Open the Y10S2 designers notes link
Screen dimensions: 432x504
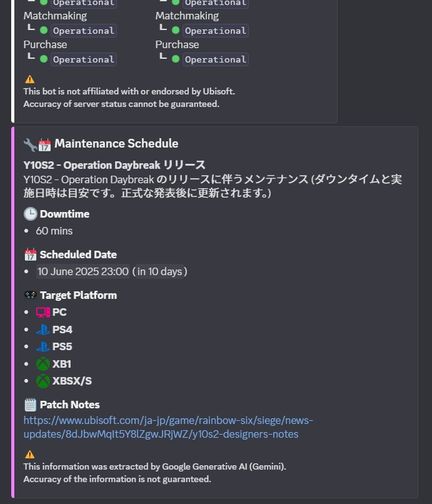(x=168, y=427)
